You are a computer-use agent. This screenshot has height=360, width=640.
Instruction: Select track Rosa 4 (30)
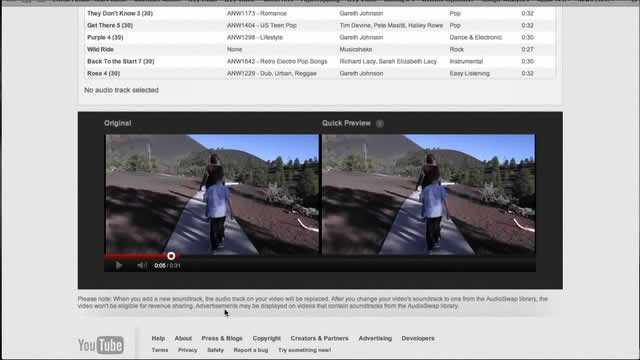[x=103, y=73]
